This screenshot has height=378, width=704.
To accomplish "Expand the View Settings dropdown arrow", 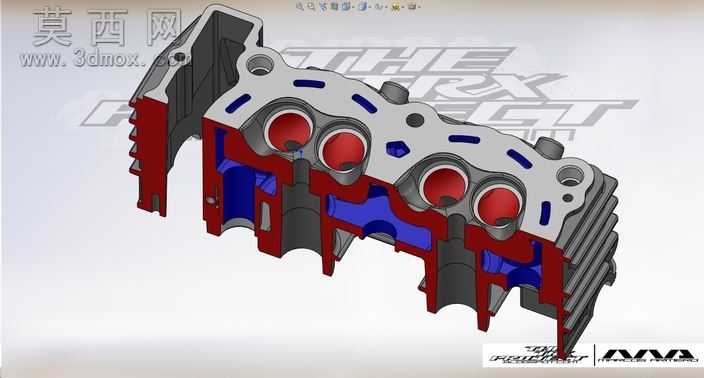I will click(x=419, y=7).
